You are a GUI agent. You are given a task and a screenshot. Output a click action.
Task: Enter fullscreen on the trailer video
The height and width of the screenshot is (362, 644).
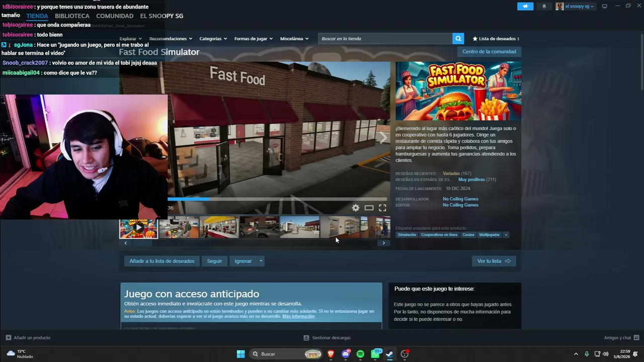point(382,208)
